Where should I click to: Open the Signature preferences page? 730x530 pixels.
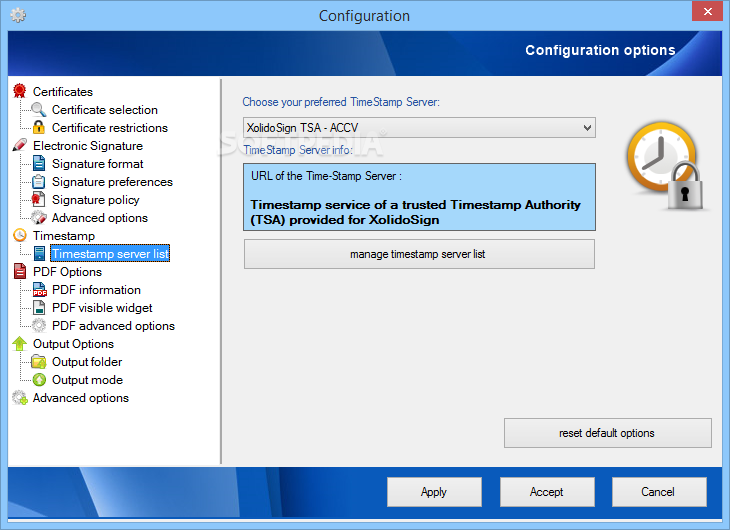(112, 182)
